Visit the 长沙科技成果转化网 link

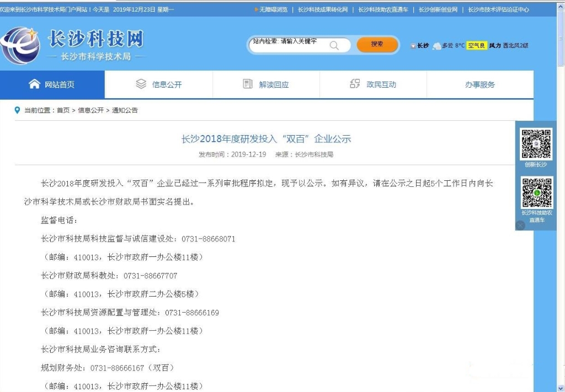pyautogui.click(x=322, y=9)
